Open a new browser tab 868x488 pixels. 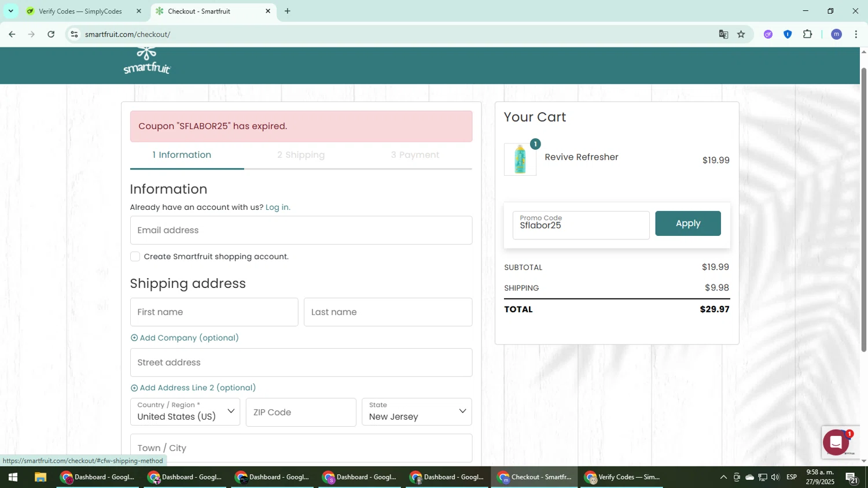coord(288,11)
